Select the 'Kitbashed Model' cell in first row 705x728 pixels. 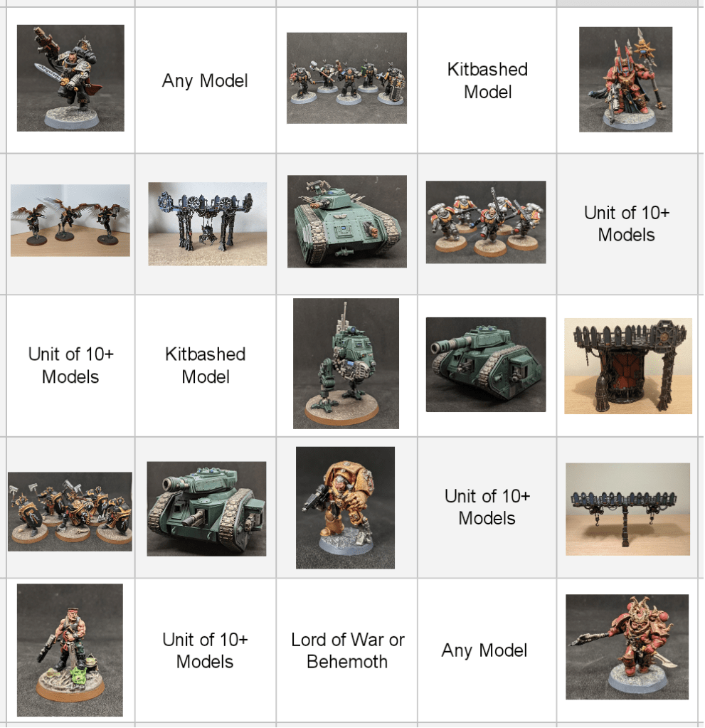tap(487, 80)
